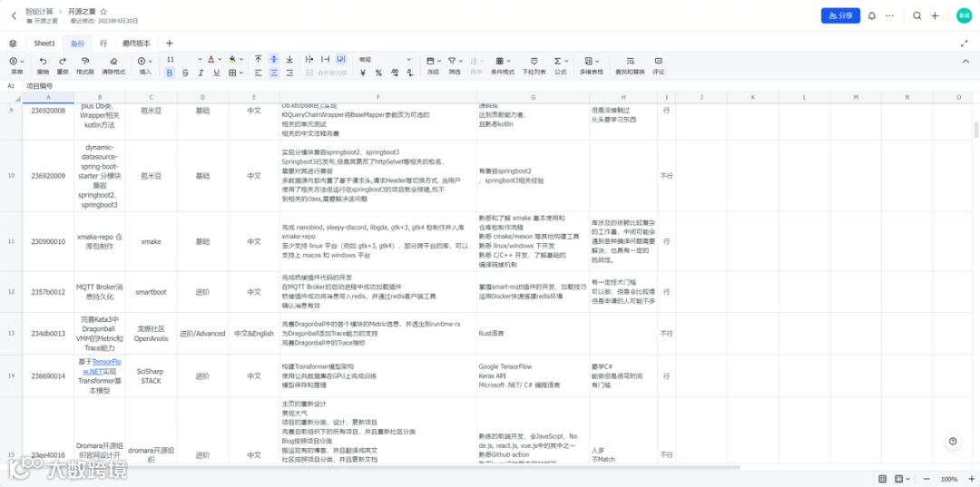Image resolution: width=980 pixels, height=487 pixels.
Task: Select the text overflow option
Action: point(309,59)
